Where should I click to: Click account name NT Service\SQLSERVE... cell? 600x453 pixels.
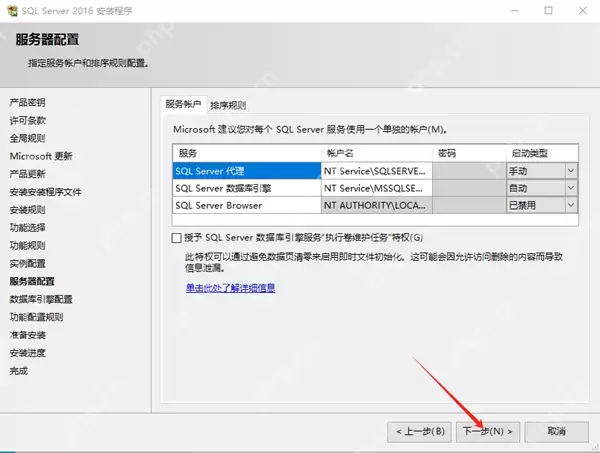[377, 171]
